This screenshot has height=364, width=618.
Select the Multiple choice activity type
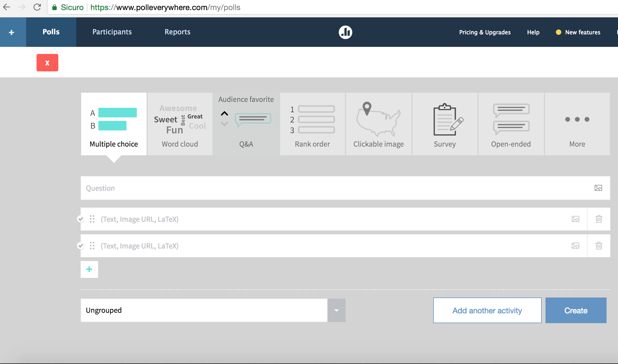[114, 124]
